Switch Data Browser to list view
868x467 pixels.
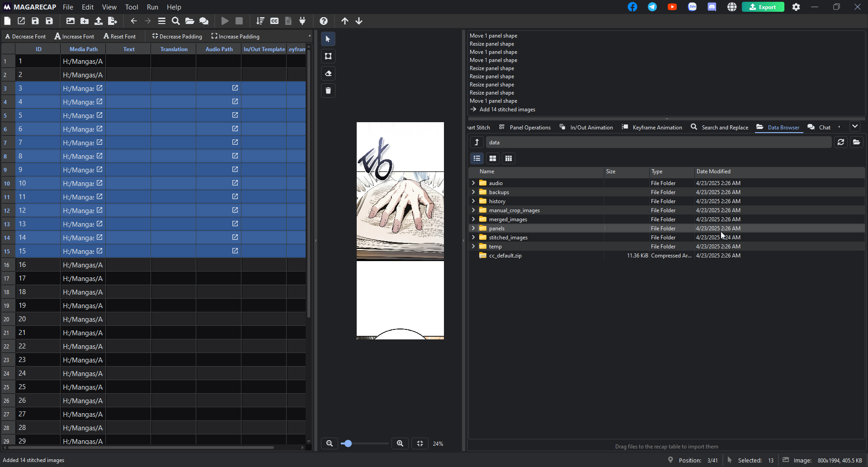(x=477, y=158)
